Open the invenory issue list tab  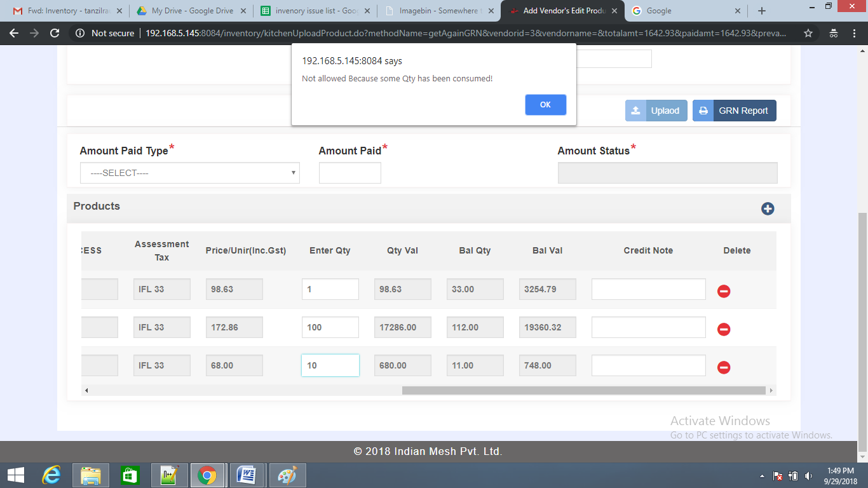click(x=316, y=11)
